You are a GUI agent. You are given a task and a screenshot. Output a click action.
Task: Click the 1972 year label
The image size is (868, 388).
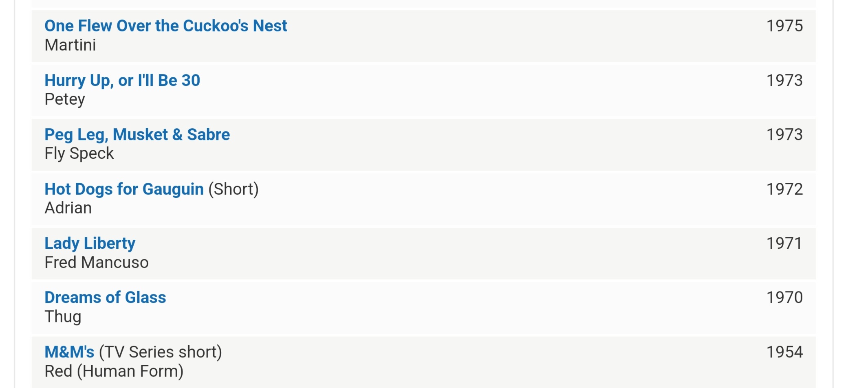[x=784, y=189]
